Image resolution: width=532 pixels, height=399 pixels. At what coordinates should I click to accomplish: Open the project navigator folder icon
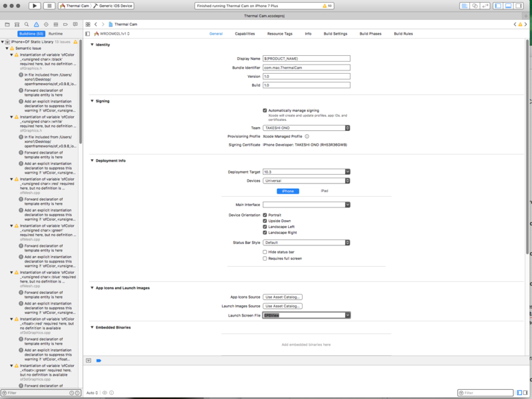coord(7,25)
